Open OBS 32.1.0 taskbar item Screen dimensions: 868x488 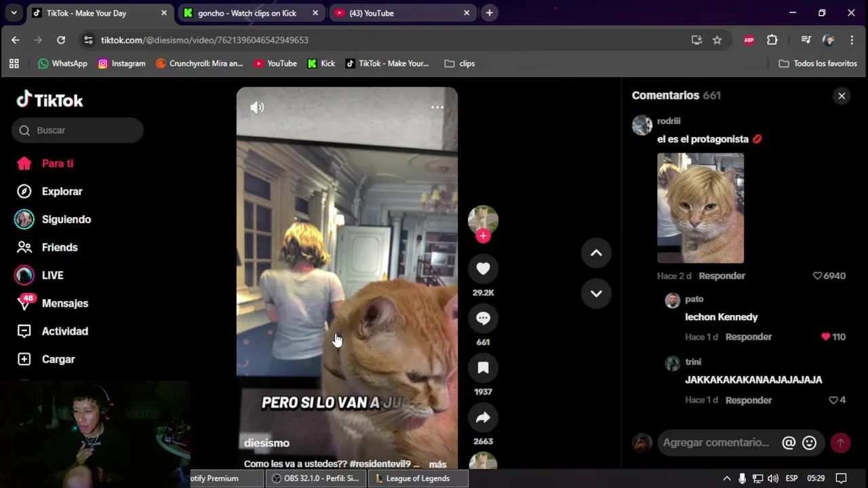[315, 479]
